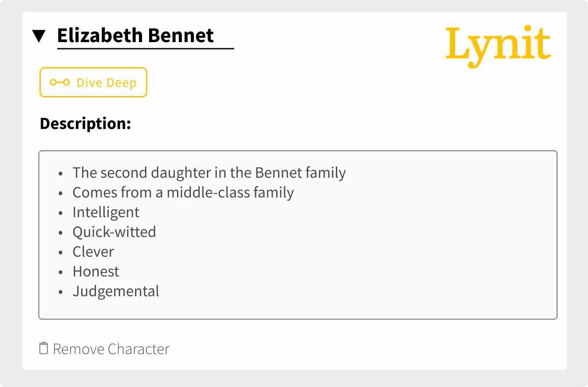
Task: Click the Remove Character link
Action: (104, 349)
